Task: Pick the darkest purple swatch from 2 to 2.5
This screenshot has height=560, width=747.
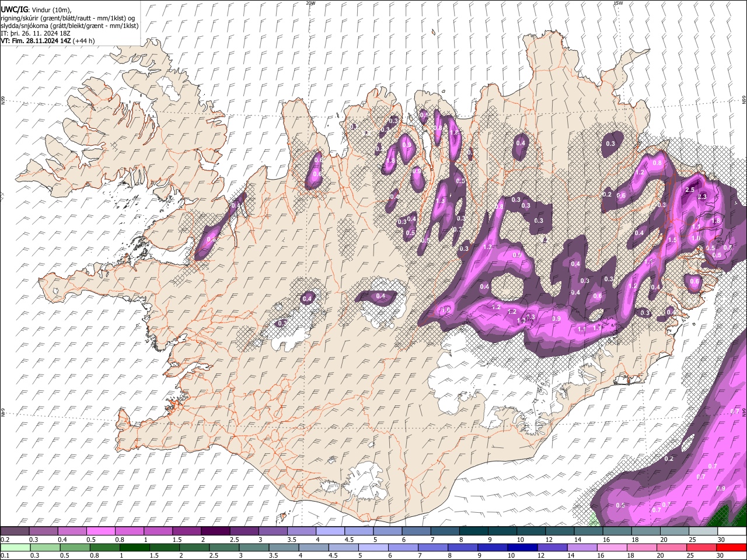Action: coord(215,531)
